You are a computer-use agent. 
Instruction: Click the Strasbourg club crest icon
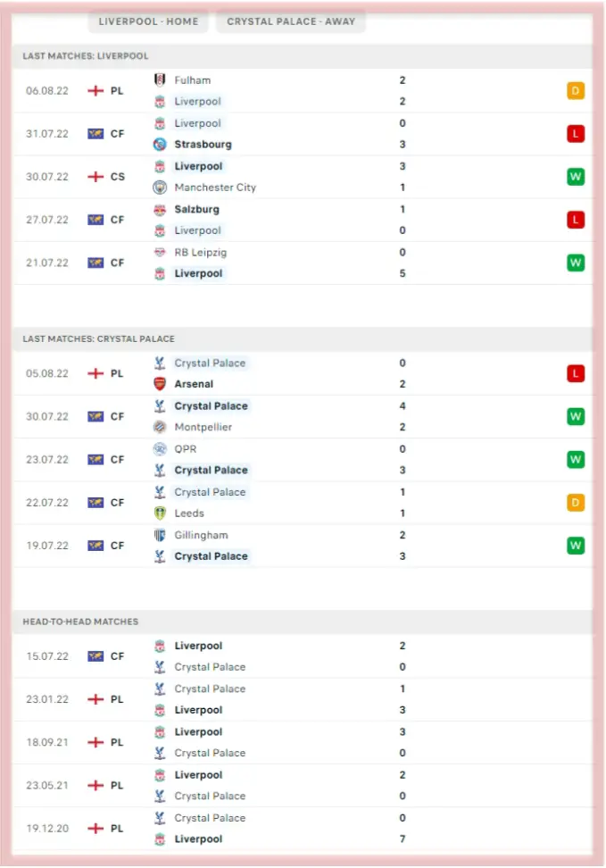(160, 145)
